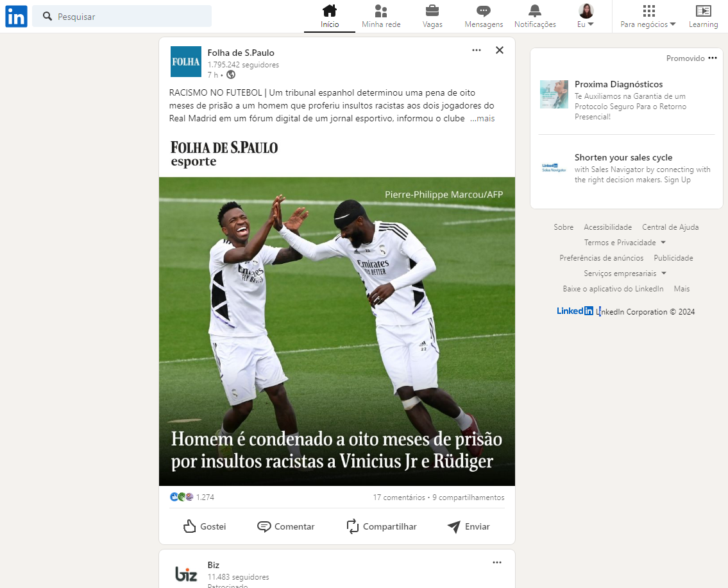Open the Publicidade footer link
This screenshot has height=588, width=728.
point(673,258)
